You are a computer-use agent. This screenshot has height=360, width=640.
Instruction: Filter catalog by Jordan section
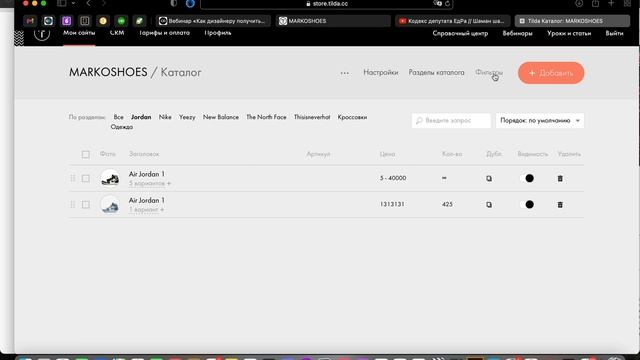point(141,117)
